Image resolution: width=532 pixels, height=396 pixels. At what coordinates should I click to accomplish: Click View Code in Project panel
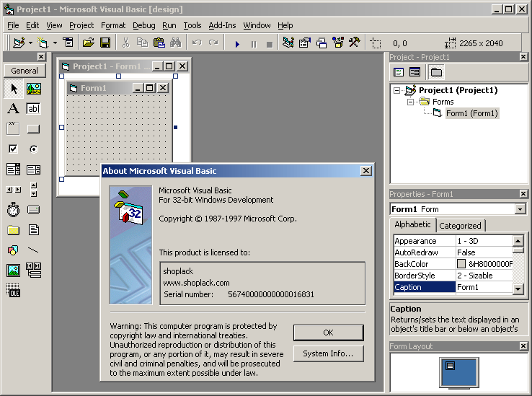(399, 72)
